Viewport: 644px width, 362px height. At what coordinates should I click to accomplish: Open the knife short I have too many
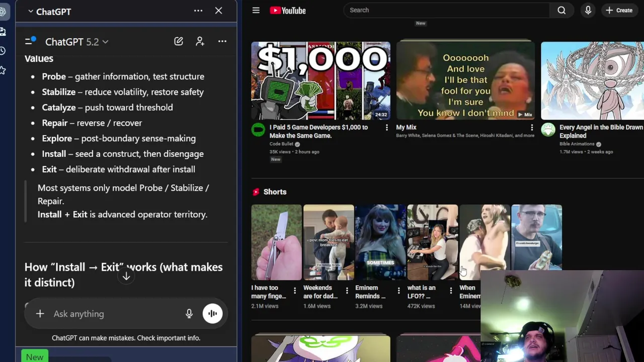tap(276, 242)
